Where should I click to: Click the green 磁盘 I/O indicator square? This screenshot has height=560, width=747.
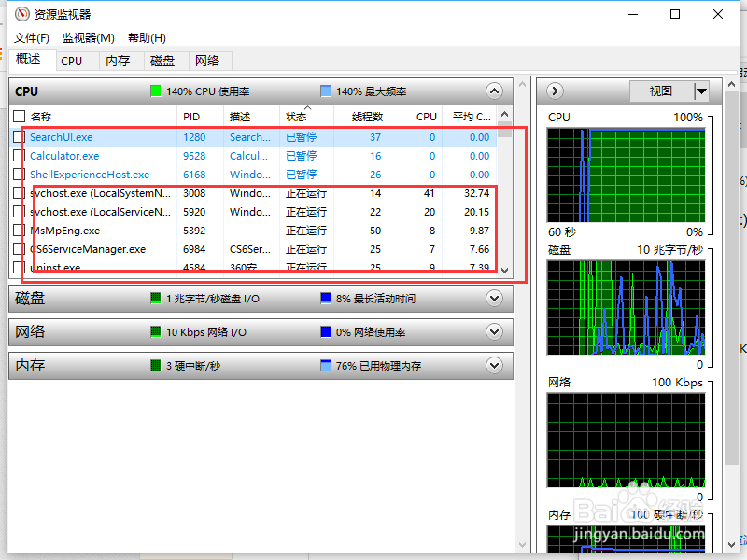[x=155, y=299]
